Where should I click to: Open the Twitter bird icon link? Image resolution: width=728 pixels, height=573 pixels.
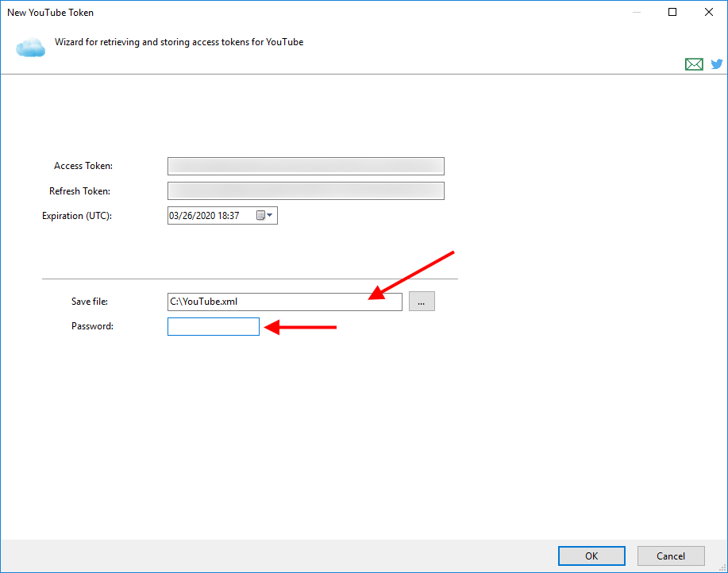point(717,64)
